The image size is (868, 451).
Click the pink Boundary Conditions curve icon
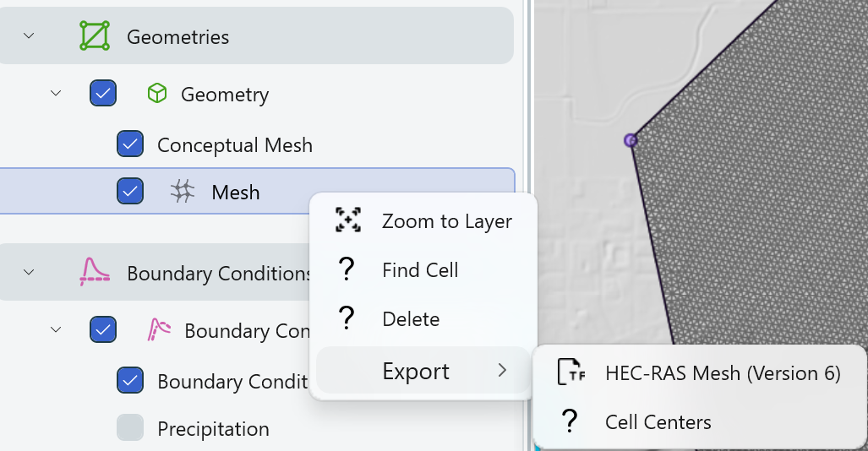pos(95,273)
